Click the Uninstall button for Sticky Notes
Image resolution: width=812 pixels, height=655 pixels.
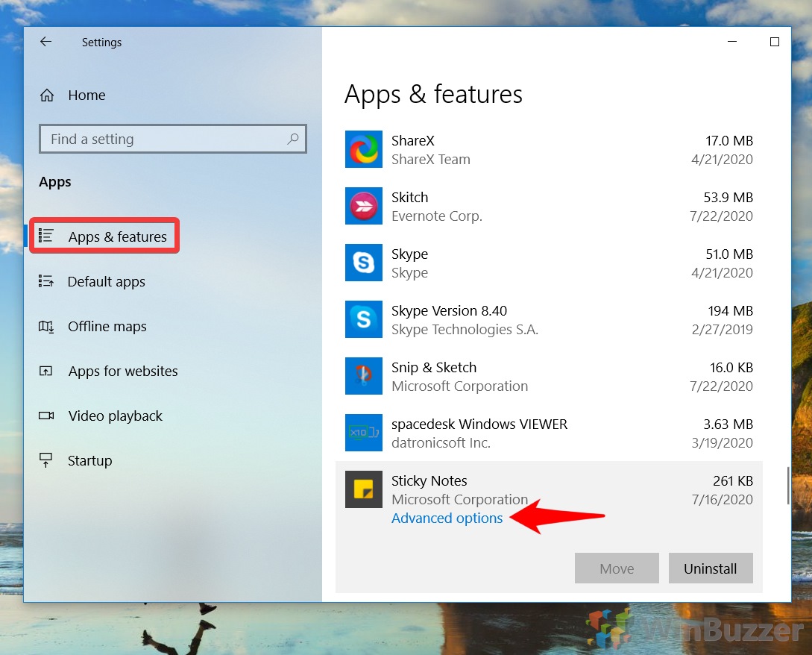tap(710, 568)
